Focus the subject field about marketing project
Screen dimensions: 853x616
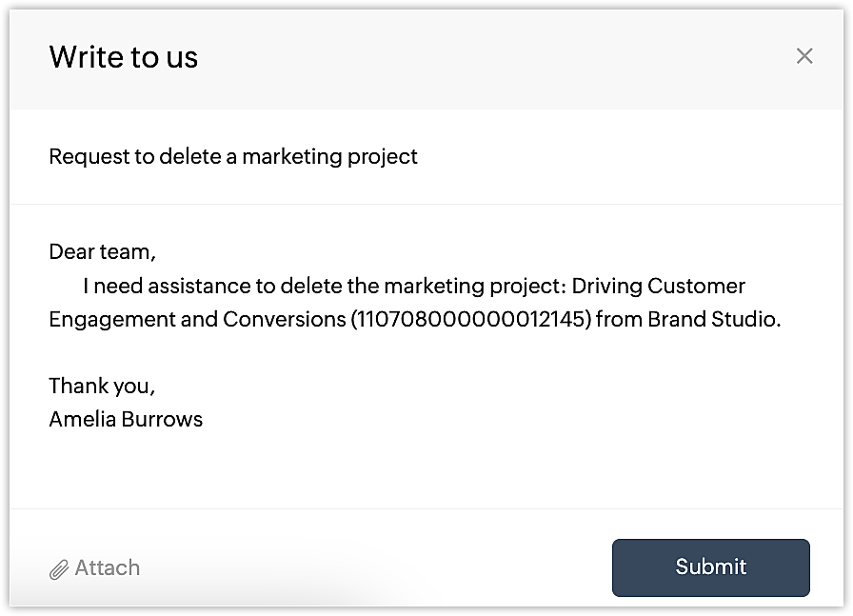tap(426, 157)
